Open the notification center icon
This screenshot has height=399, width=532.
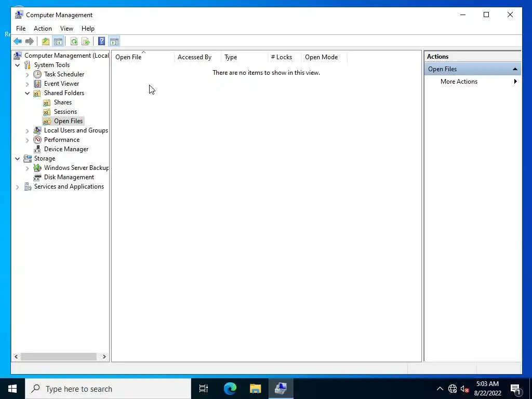(516, 389)
